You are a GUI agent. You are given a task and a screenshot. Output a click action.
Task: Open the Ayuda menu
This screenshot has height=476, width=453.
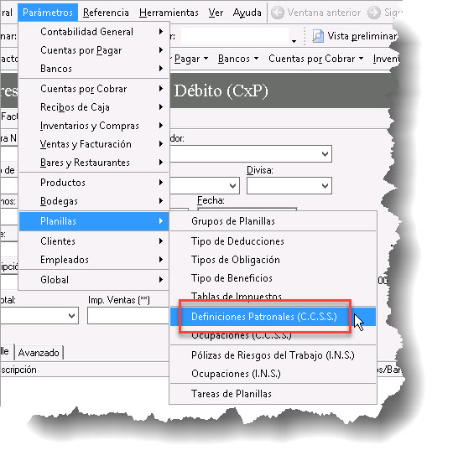(247, 13)
